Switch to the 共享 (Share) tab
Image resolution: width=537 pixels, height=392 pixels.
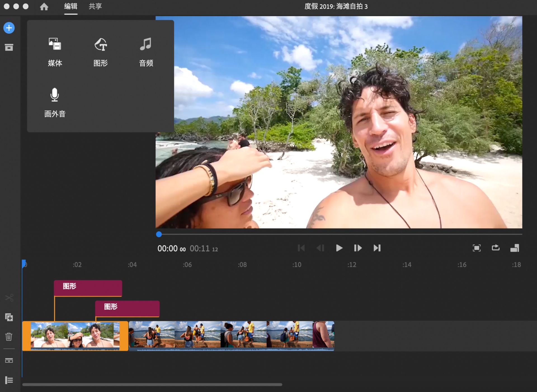click(x=95, y=6)
